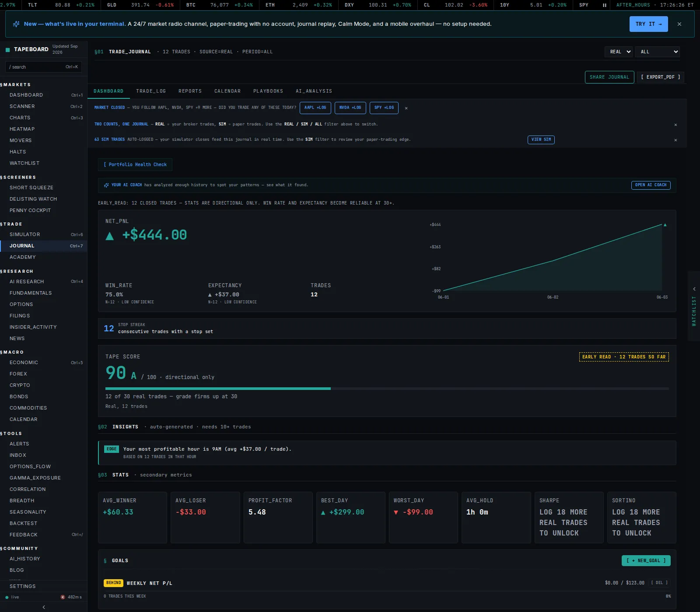Click OPEN AI COACH button
The image size is (700, 612).
[x=651, y=185]
